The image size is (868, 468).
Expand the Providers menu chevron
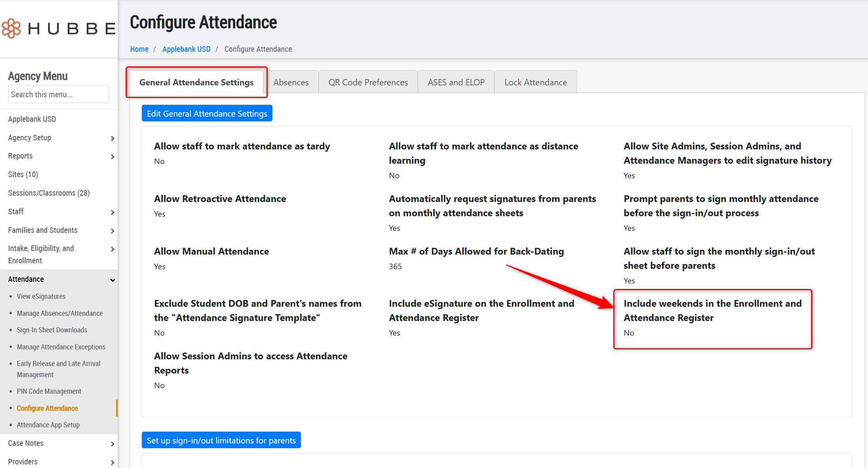112,462
